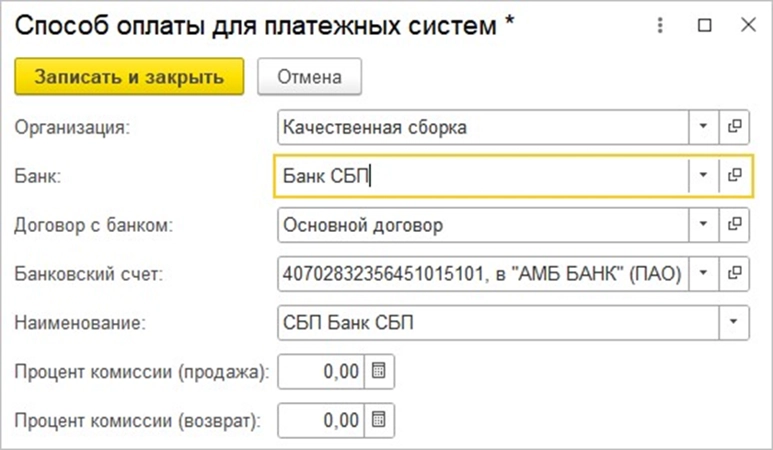
Task: Open the Организация record via its open icon
Action: click(x=734, y=127)
